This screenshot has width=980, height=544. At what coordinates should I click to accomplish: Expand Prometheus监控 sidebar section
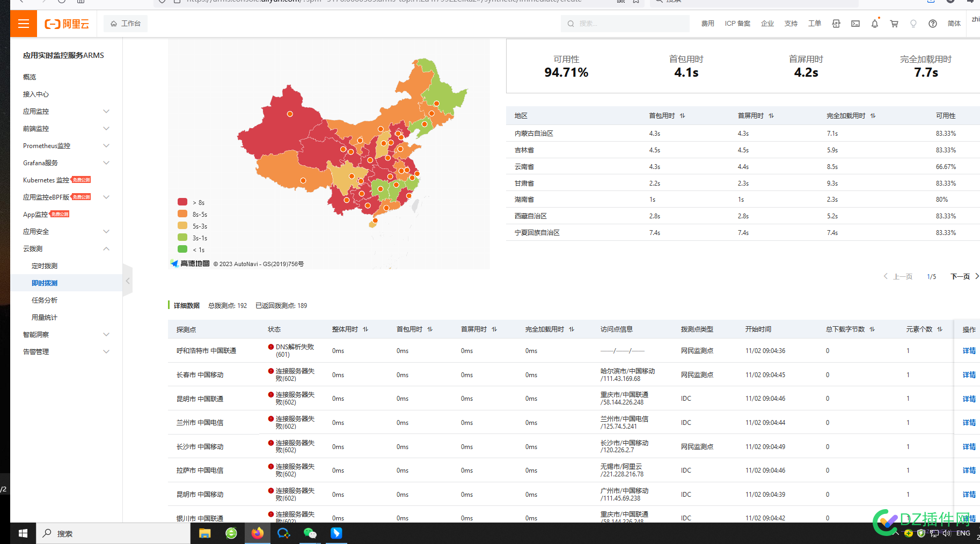click(67, 145)
